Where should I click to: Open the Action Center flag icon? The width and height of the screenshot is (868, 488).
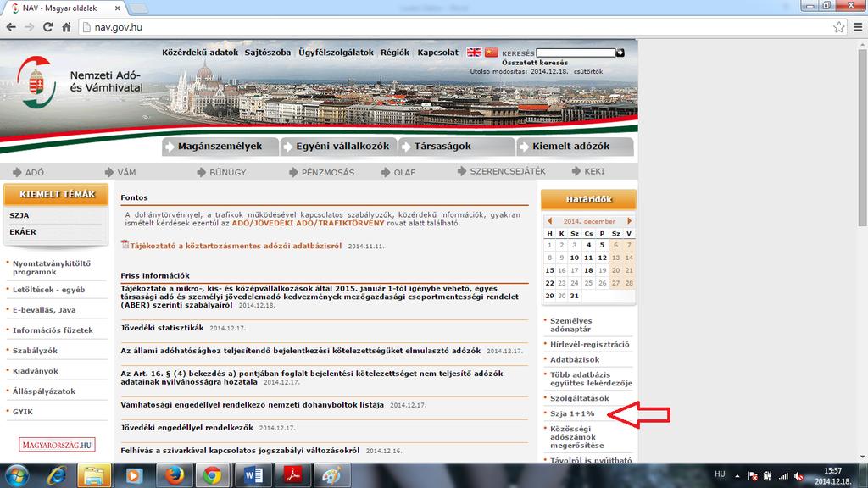click(753, 476)
